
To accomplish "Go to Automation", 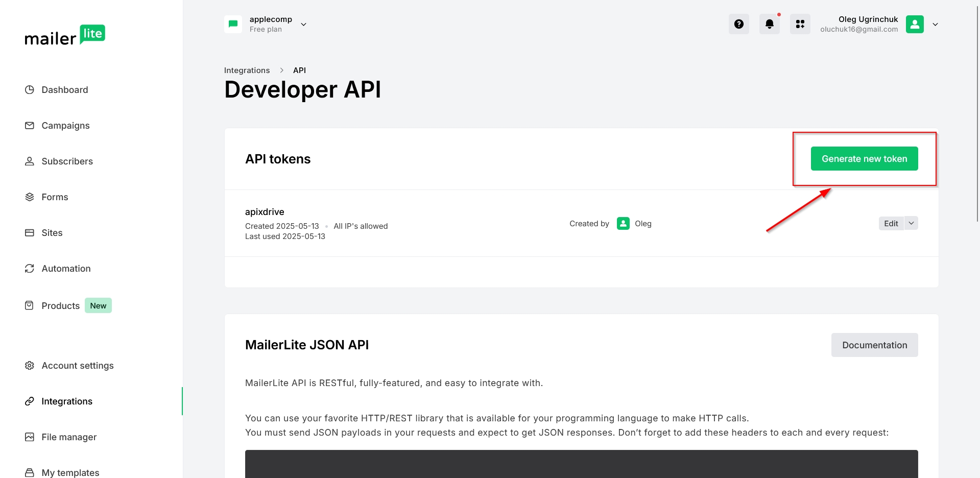I will click(66, 269).
